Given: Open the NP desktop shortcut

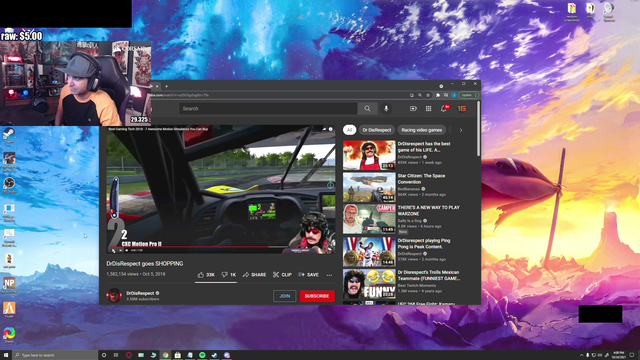Looking at the screenshot, I should [9, 285].
